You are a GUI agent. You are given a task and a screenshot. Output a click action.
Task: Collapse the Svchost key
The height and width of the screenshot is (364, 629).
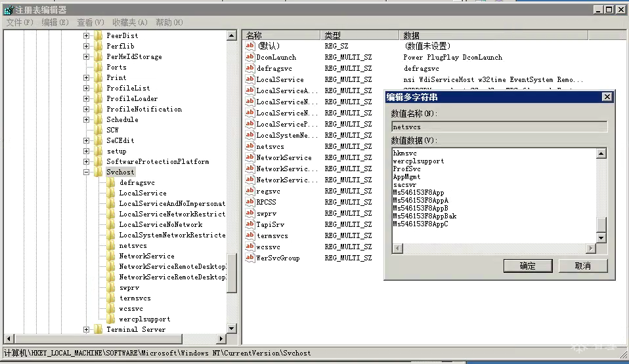[x=86, y=172]
